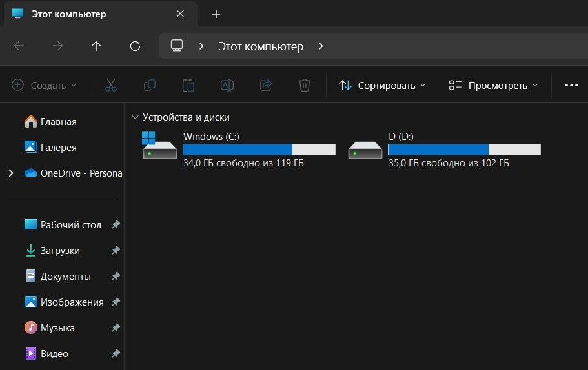Open Галерея from the navigation pane
588x370 pixels.
[x=58, y=148]
